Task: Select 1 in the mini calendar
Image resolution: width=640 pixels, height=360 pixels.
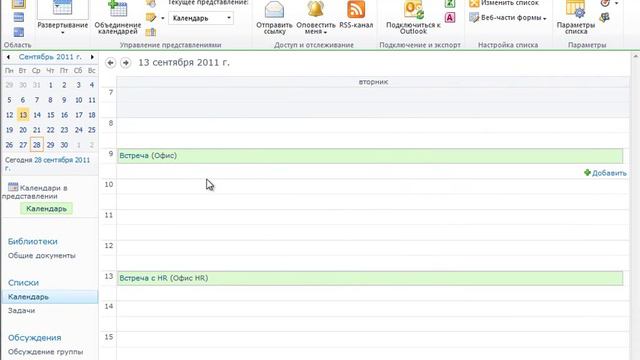Action: pyautogui.click(x=50, y=85)
